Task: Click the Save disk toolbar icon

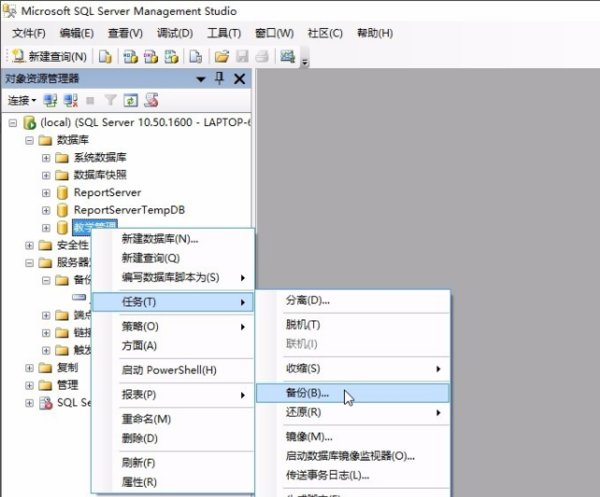Action: click(242, 57)
